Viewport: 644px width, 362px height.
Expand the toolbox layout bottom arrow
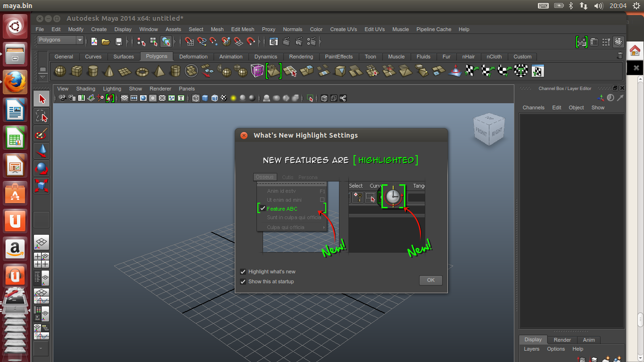click(41, 349)
